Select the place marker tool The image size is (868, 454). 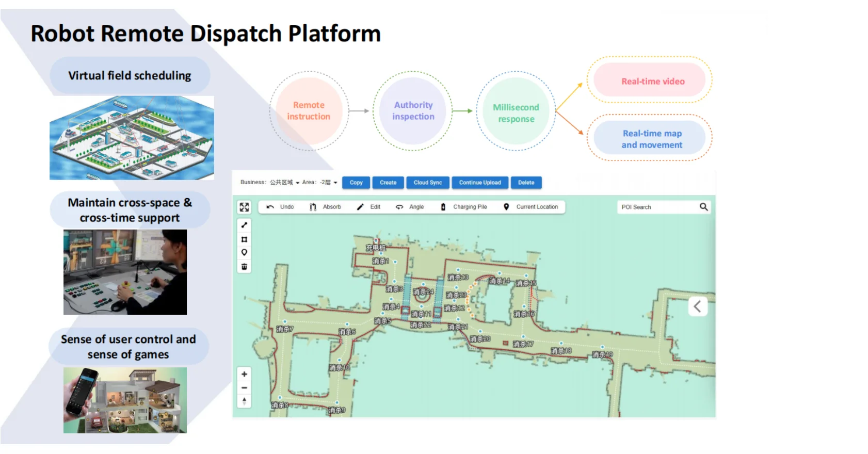click(x=244, y=252)
